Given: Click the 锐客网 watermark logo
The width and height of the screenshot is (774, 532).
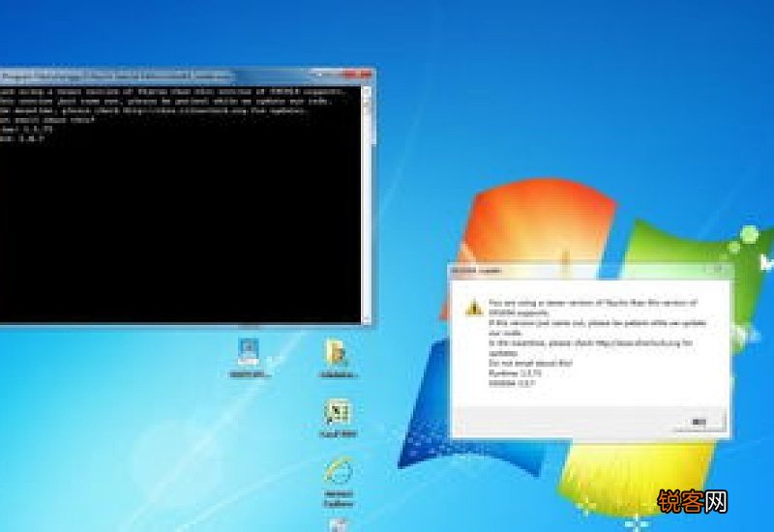Looking at the screenshot, I should 692,501.
